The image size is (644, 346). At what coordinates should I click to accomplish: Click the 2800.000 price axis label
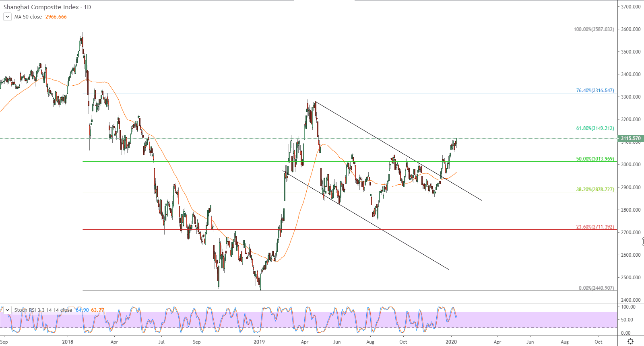click(x=631, y=210)
